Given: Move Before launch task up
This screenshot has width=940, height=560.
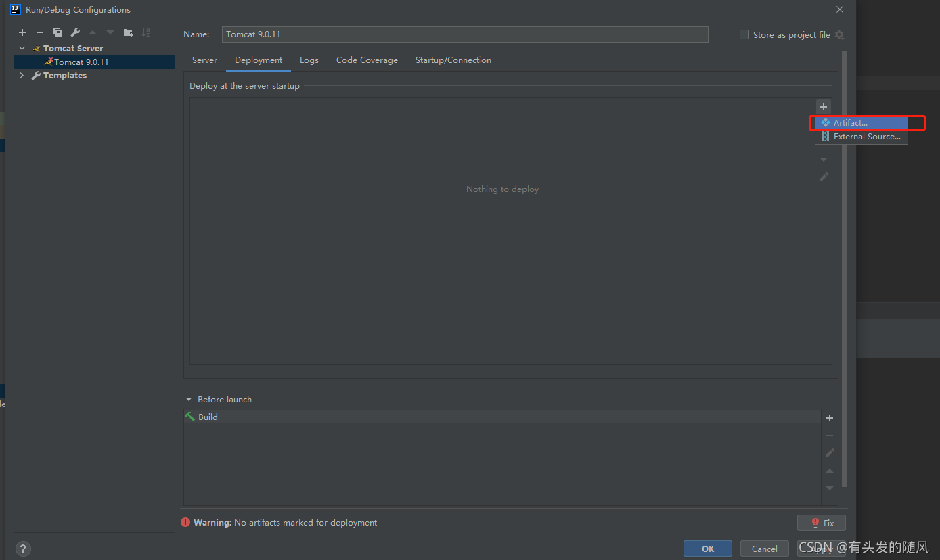Looking at the screenshot, I should tap(830, 471).
